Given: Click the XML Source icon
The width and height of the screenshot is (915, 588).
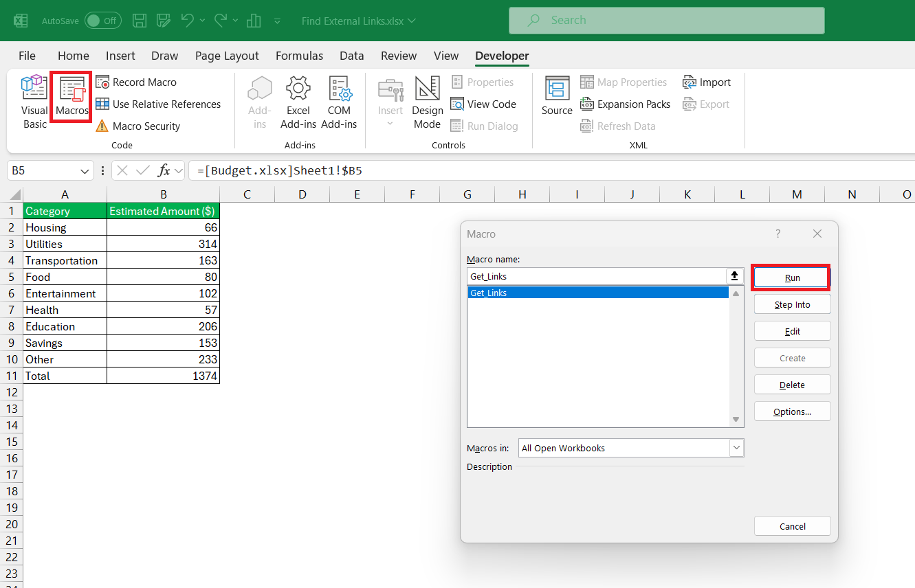Looking at the screenshot, I should (x=557, y=96).
